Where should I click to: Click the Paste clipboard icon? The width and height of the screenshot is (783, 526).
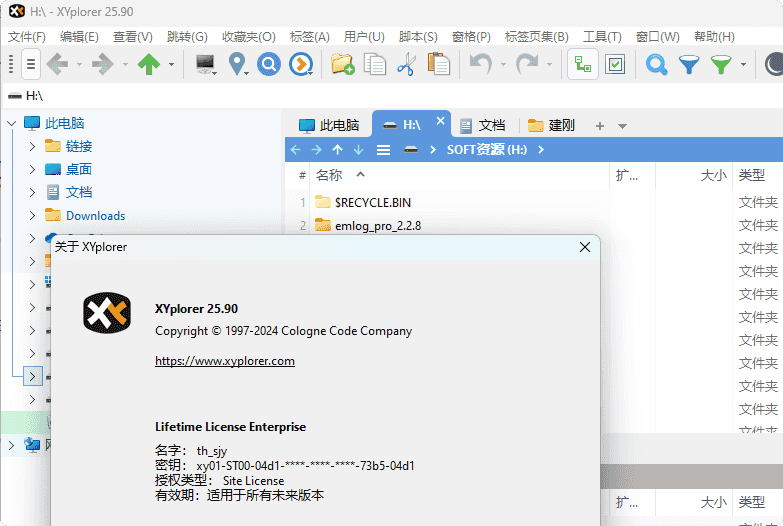438,64
